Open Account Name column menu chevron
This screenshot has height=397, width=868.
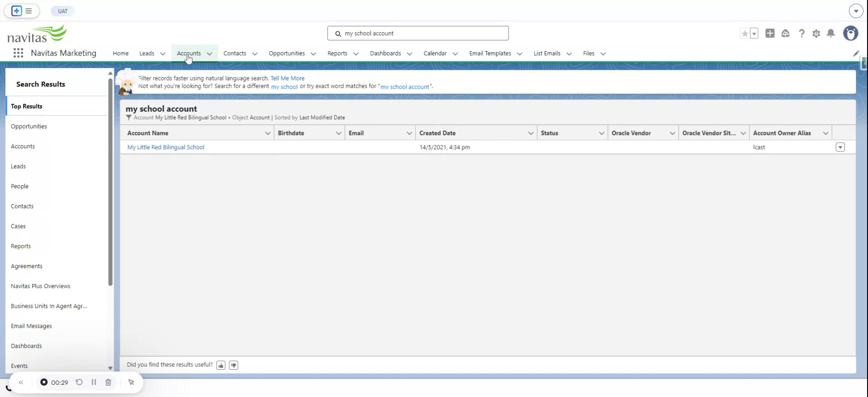click(x=268, y=133)
